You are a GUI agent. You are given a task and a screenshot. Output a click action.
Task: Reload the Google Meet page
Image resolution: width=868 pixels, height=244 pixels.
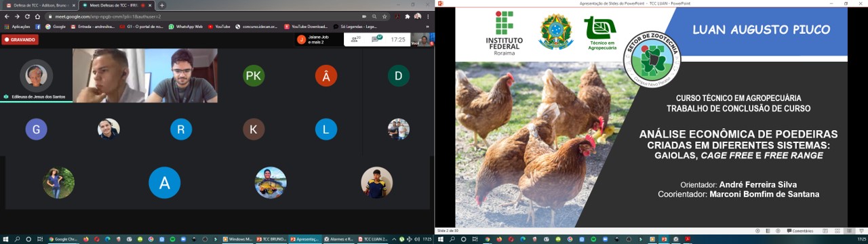pos(28,16)
